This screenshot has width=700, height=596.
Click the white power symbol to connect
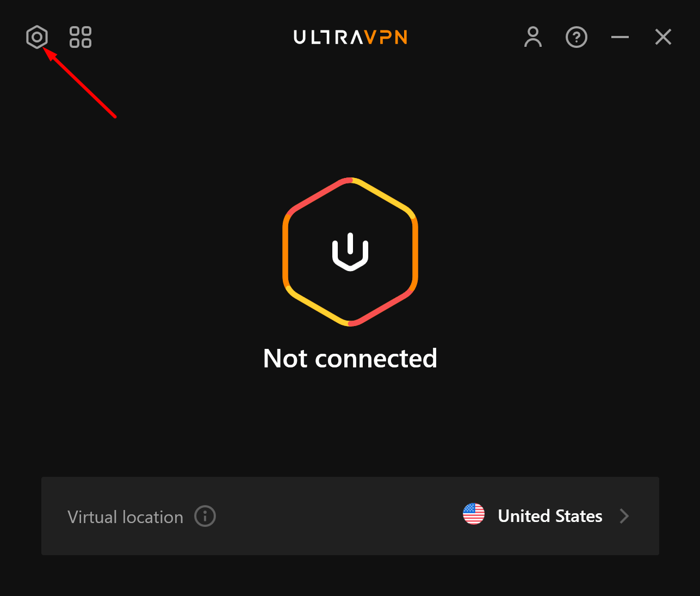350,251
